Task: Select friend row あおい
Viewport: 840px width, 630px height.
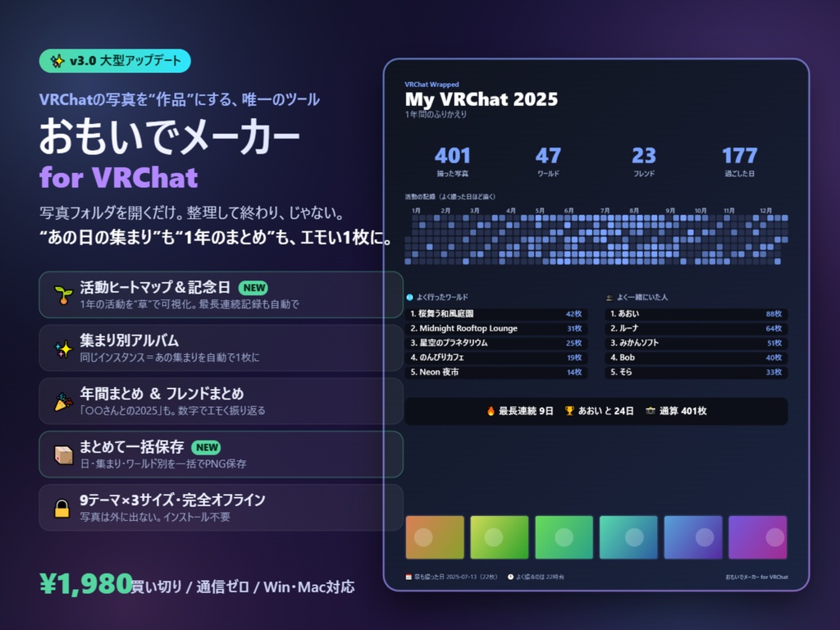Action: pyautogui.click(x=696, y=314)
